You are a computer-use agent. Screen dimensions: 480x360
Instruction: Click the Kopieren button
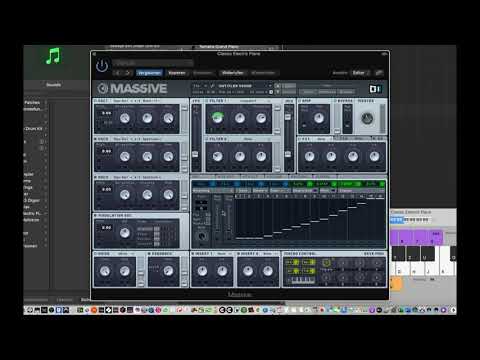pyautogui.click(x=177, y=73)
